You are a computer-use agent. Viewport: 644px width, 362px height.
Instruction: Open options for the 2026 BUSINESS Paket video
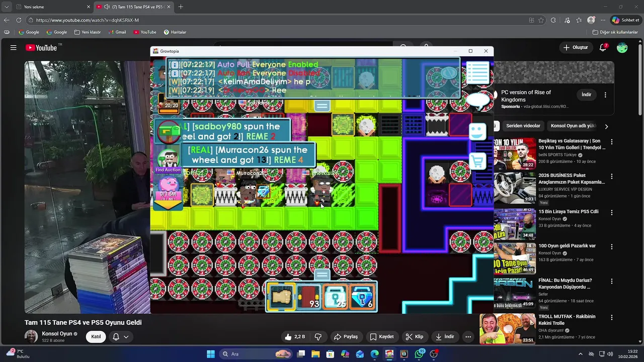pyautogui.click(x=612, y=176)
